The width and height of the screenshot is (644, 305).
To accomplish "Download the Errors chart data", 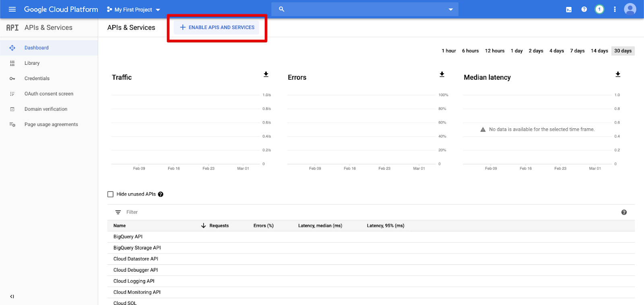I will (x=442, y=74).
